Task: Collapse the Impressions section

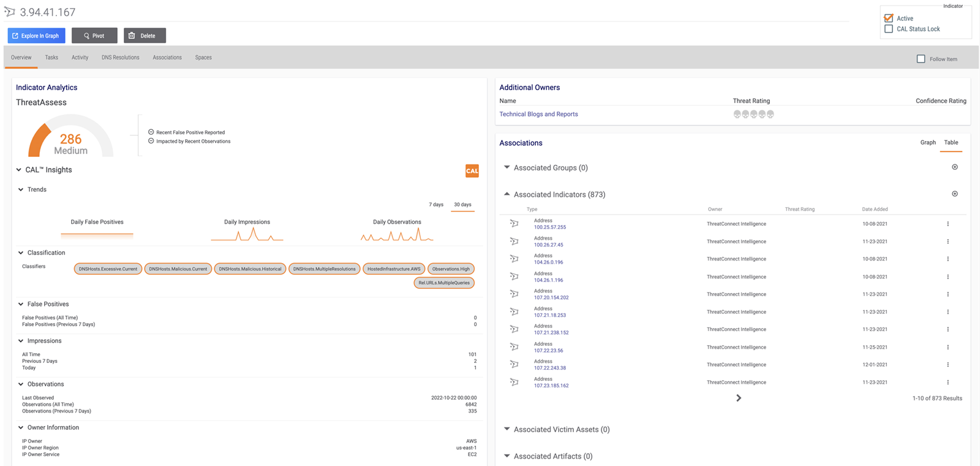Action: pos(21,341)
